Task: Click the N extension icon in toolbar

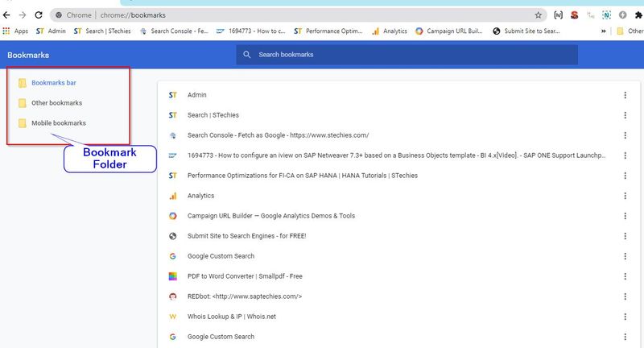Action: pos(606,15)
